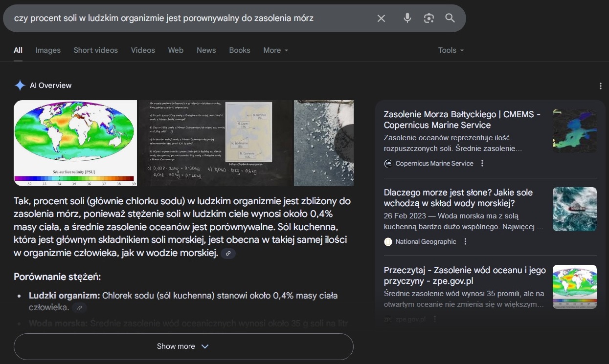Switch to the News tab
This screenshot has width=609, height=364.
click(206, 50)
